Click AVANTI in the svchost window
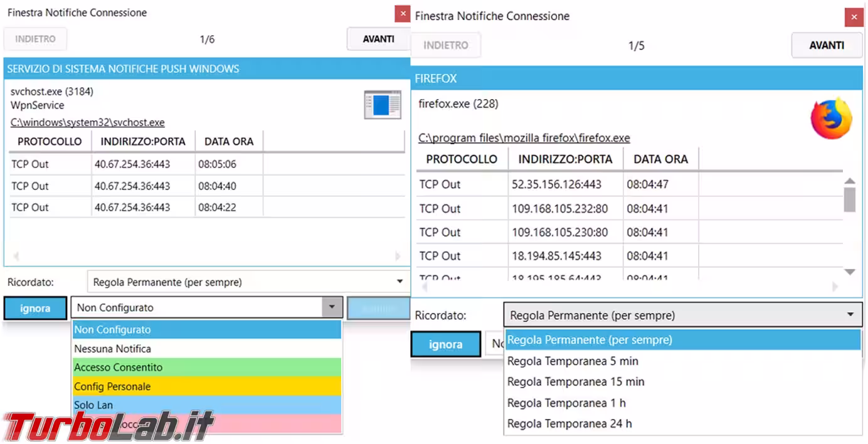The width and height of the screenshot is (868, 444). pyautogui.click(x=378, y=39)
